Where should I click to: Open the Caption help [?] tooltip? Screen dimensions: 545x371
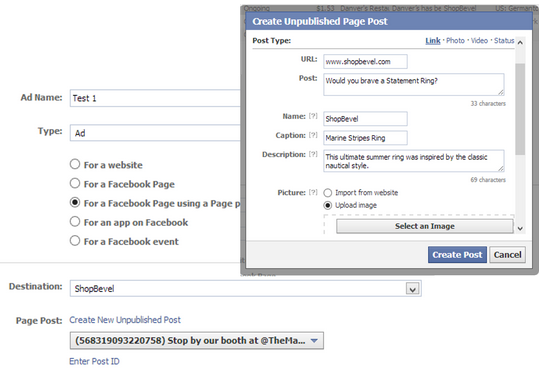point(313,135)
